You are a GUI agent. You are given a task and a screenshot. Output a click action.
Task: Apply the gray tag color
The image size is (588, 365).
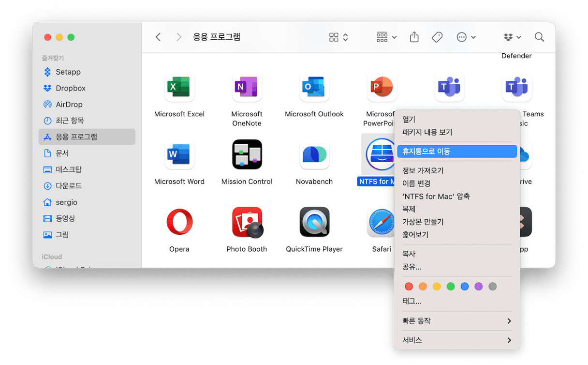click(x=493, y=287)
